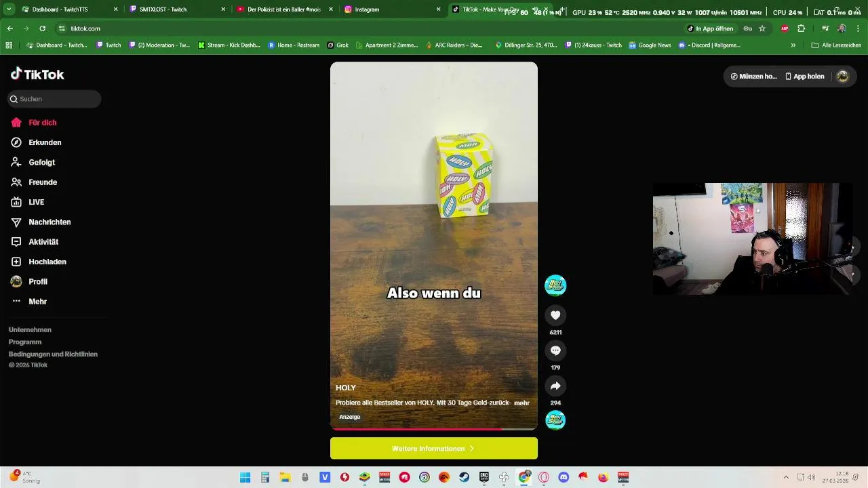Open Epic Games launcher from taskbar
Image resolution: width=868 pixels, height=488 pixels.
coord(484,477)
